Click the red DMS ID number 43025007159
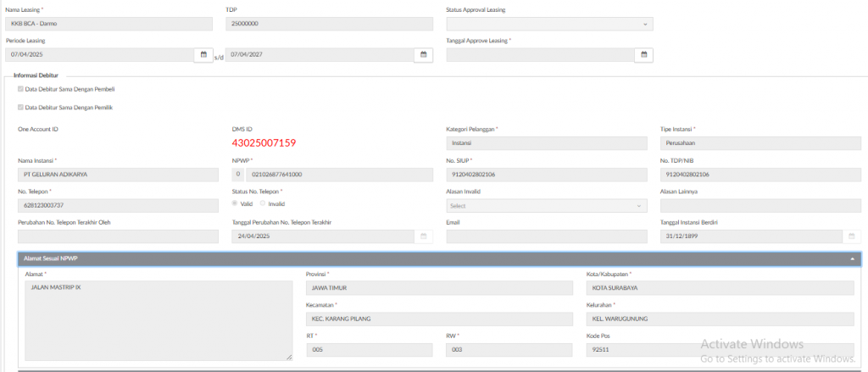Viewport: 868px width, 372px height. coord(264,143)
